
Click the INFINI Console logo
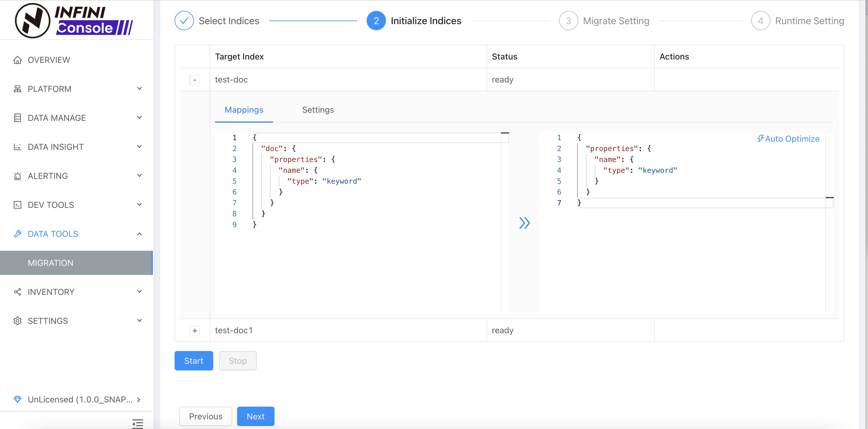[x=73, y=21]
